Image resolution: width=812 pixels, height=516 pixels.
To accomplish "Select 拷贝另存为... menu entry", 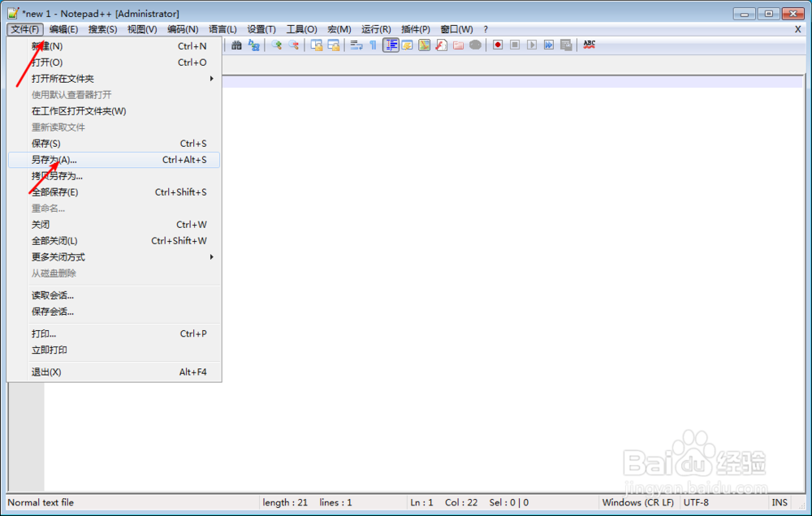I will [x=114, y=176].
